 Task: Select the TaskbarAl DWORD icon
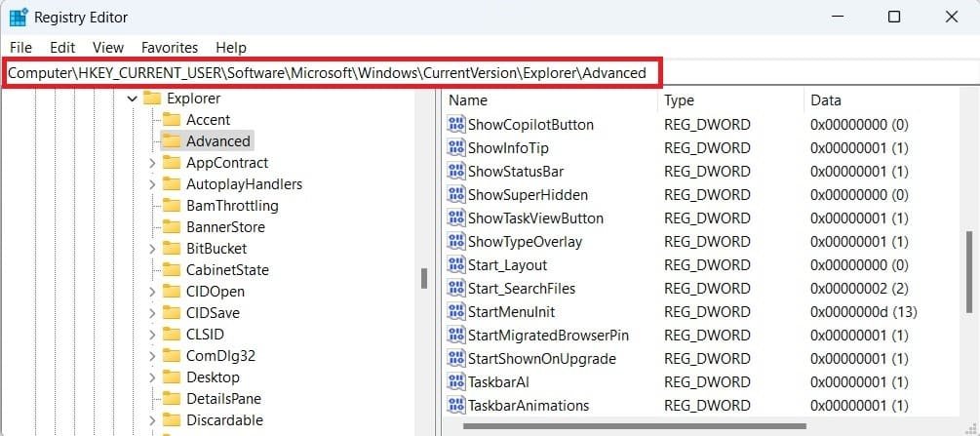[x=456, y=381]
